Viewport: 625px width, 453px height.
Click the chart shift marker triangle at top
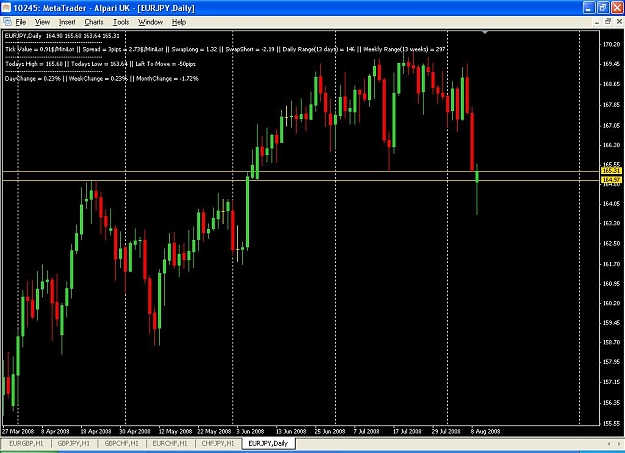[x=485, y=32]
